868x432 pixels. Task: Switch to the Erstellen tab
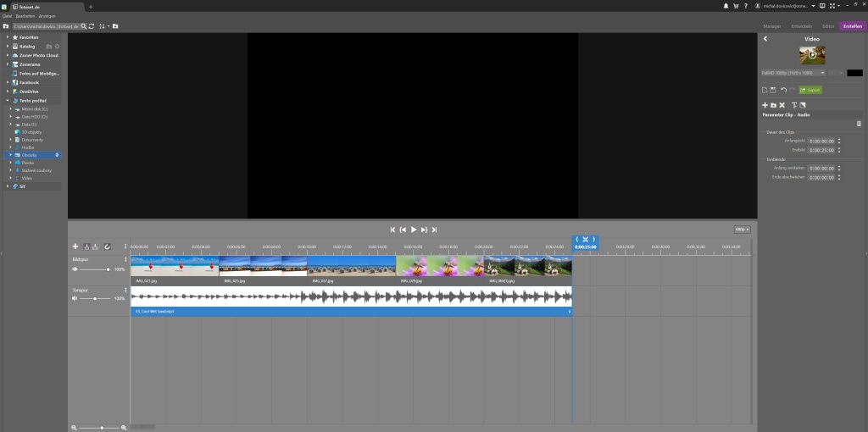tap(853, 26)
